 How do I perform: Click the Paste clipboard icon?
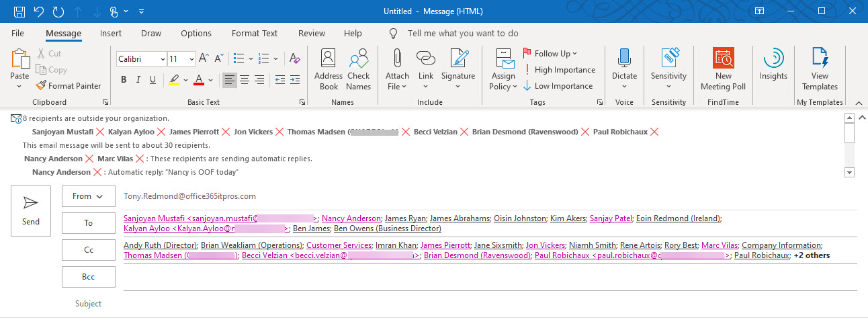pyautogui.click(x=20, y=58)
